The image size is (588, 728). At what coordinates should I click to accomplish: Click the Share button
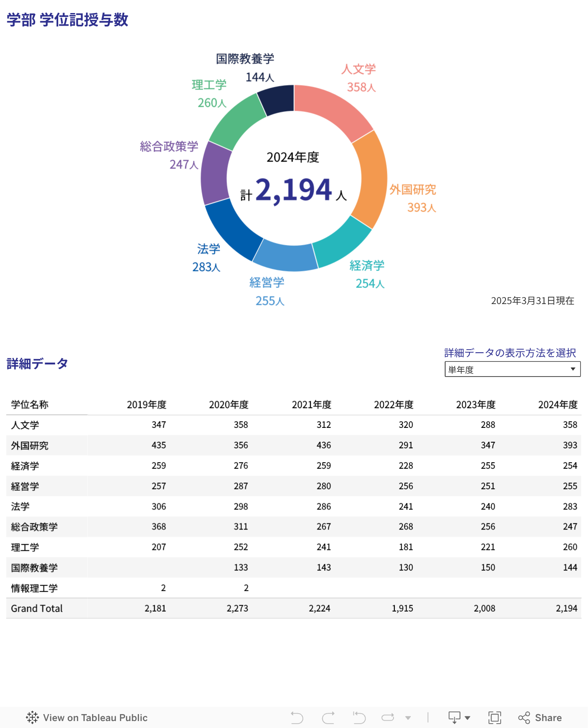[x=540, y=718]
